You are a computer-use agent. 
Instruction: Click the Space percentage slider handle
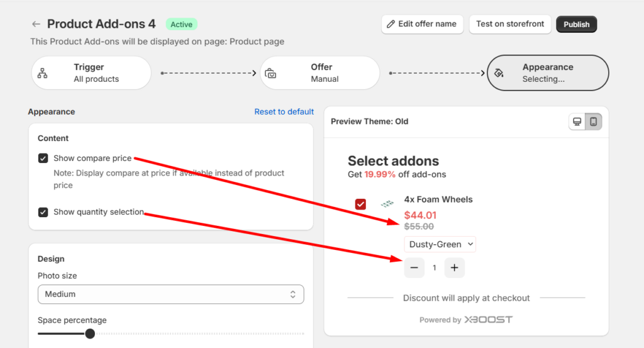click(x=90, y=334)
